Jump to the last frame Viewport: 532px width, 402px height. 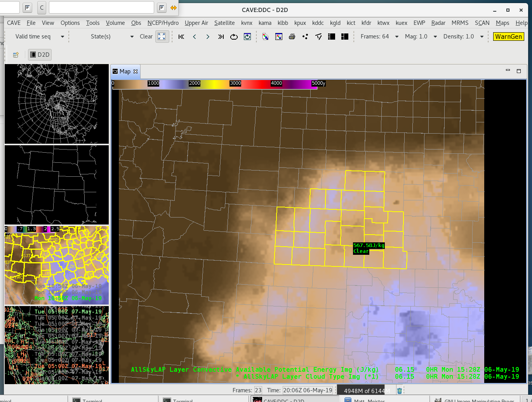tap(221, 37)
